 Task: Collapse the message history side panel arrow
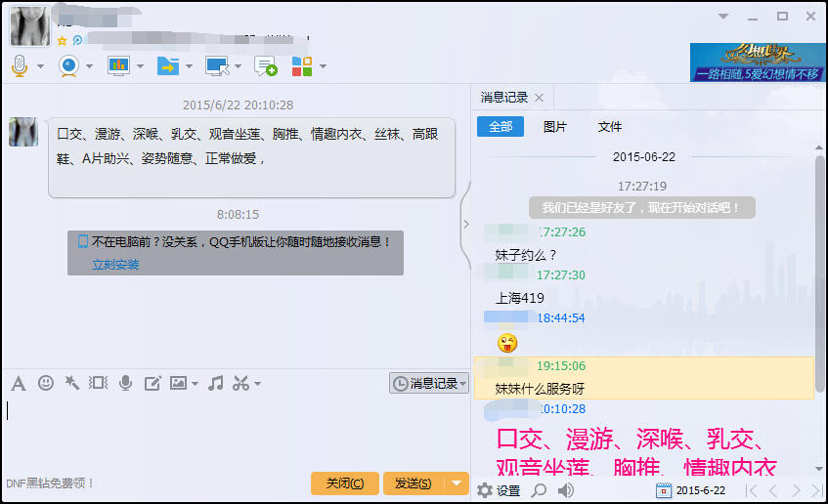point(466,224)
